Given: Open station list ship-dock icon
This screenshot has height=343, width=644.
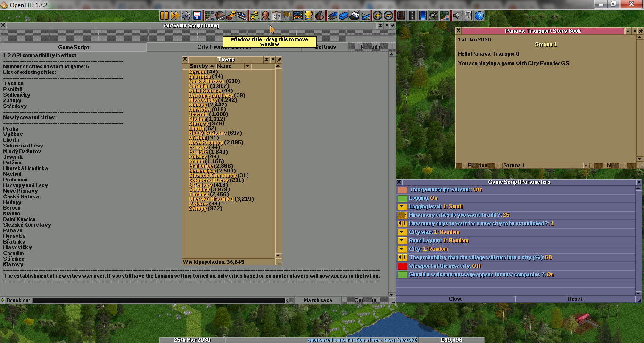Looking at the screenshot, I should click(242, 16).
